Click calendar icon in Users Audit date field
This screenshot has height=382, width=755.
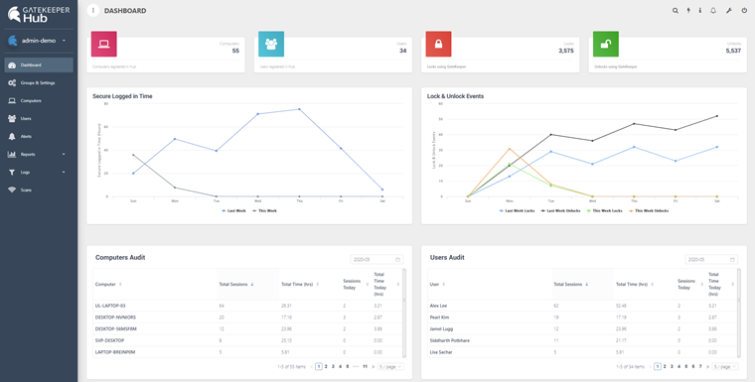coord(732,260)
